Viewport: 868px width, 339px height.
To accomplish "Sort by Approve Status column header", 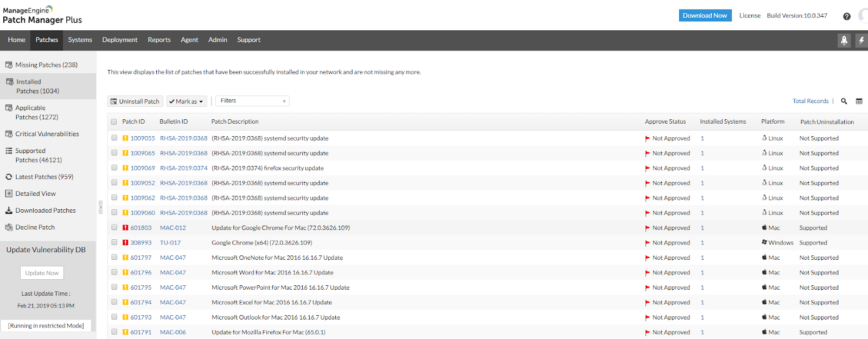I will [665, 121].
